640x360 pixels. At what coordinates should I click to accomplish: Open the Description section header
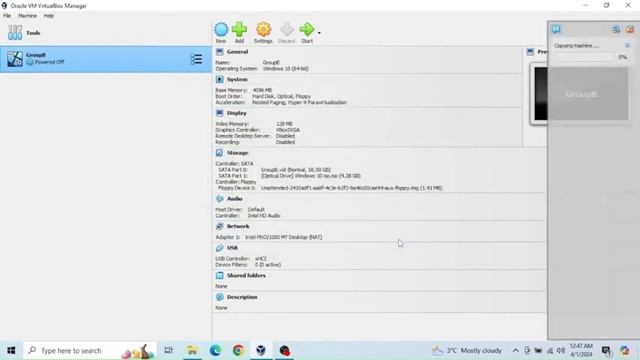242,297
